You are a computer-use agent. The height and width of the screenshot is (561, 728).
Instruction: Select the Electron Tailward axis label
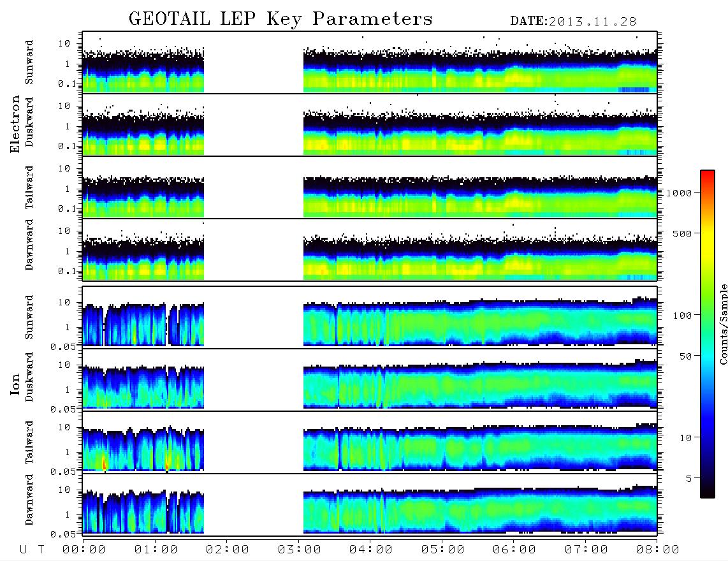29,187
